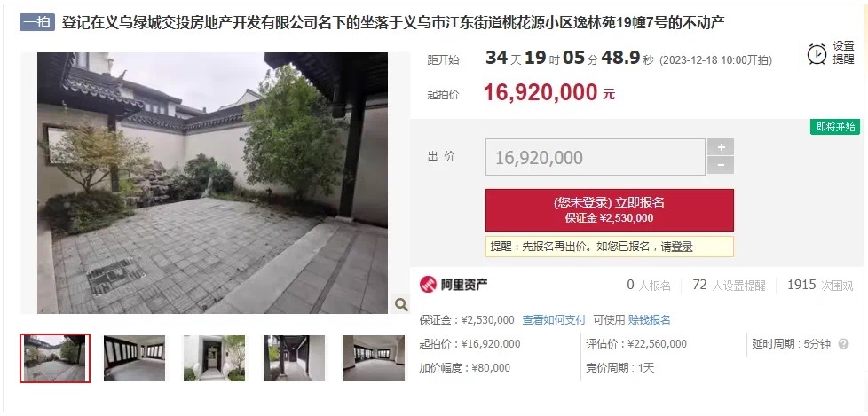This screenshot has width=868, height=416.
Task: Click the large courtyard main photo
Action: 213,183
